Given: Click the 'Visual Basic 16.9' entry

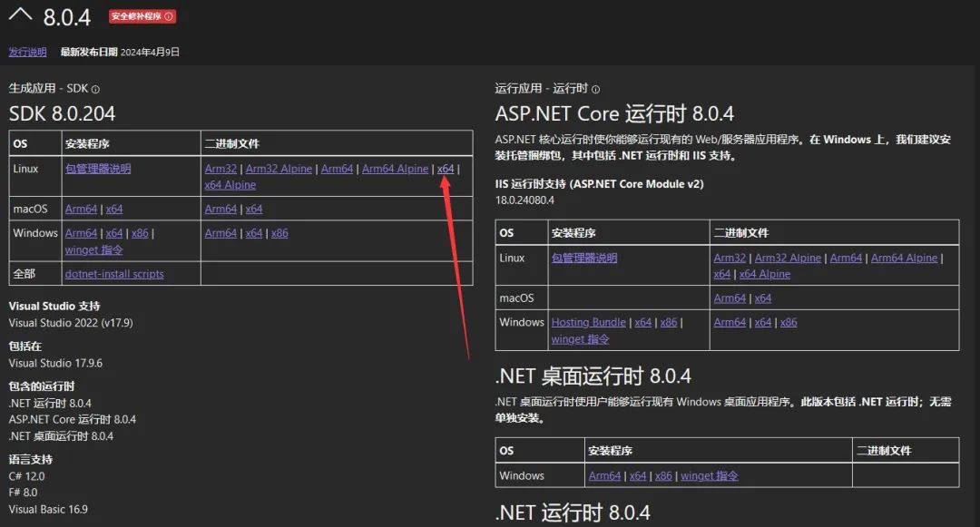Looking at the screenshot, I should tap(48, 509).
